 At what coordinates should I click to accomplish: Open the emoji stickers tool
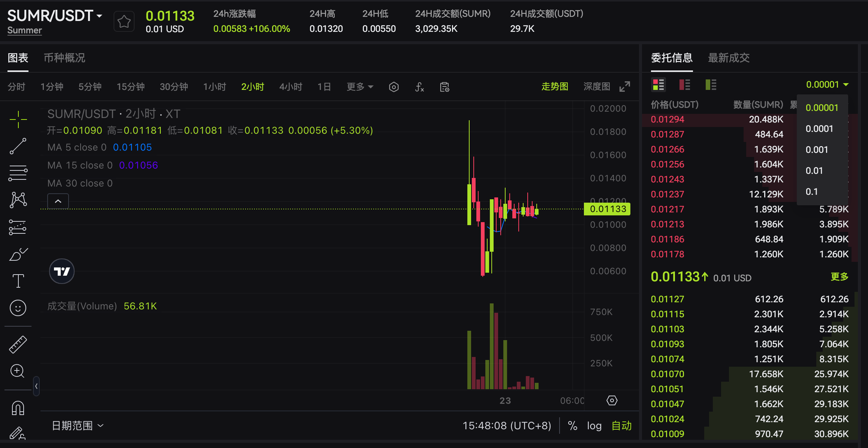tap(18, 308)
